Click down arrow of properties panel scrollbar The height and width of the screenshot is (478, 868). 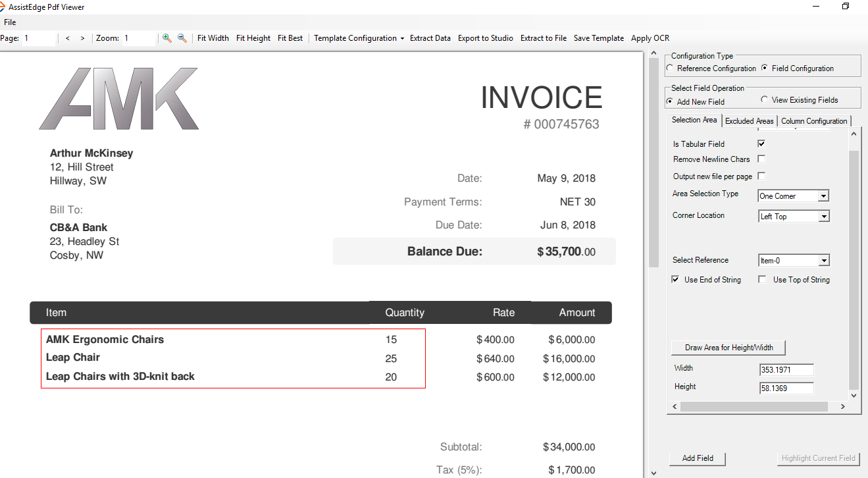pos(854,396)
